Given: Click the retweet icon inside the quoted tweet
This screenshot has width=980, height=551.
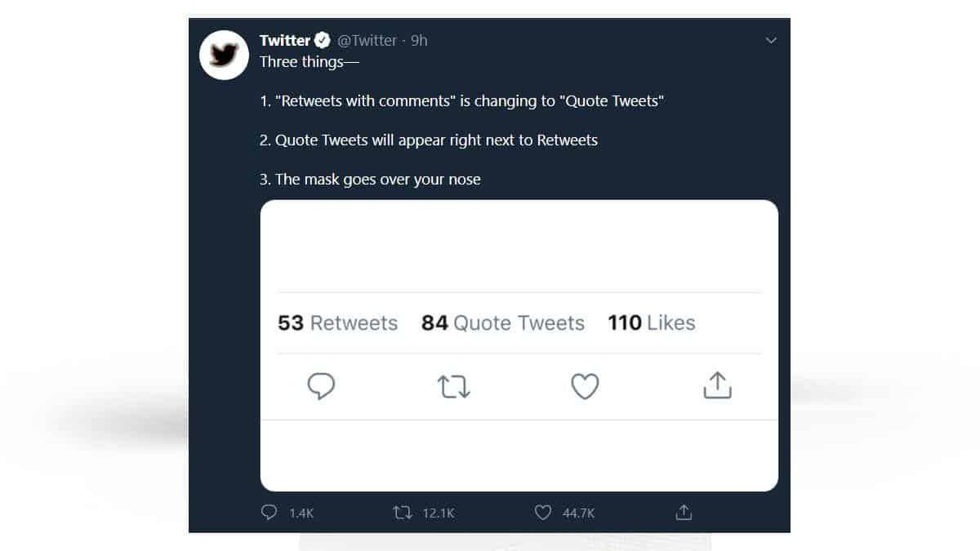Looking at the screenshot, I should (454, 386).
